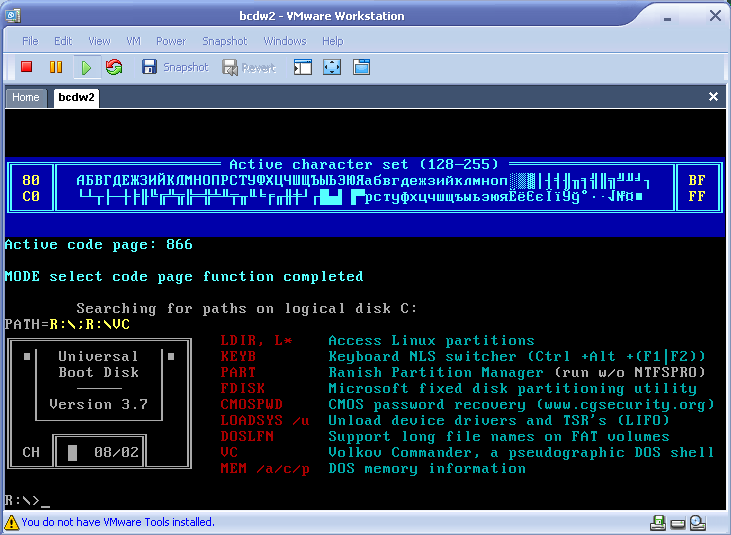Click the R:\> command prompt line
Image resolution: width=731 pixels, height=535 pixels.
click(x=27, y=501)
